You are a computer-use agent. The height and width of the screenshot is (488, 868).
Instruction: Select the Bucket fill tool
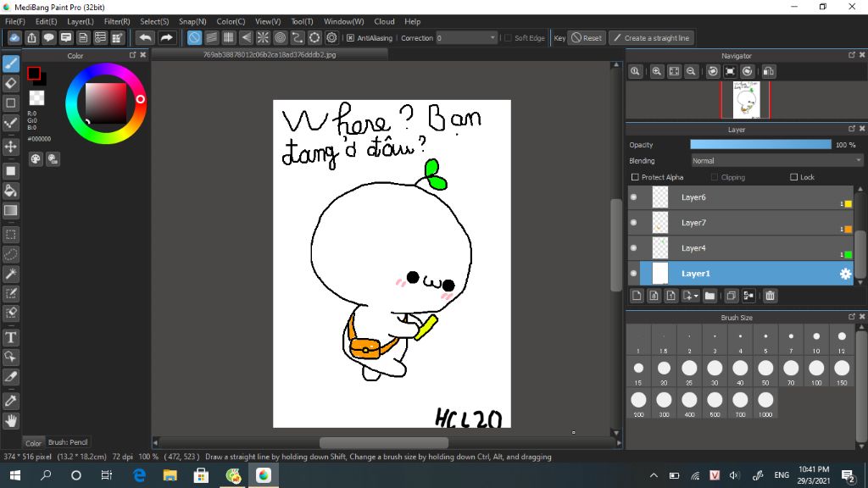point(10,191)
